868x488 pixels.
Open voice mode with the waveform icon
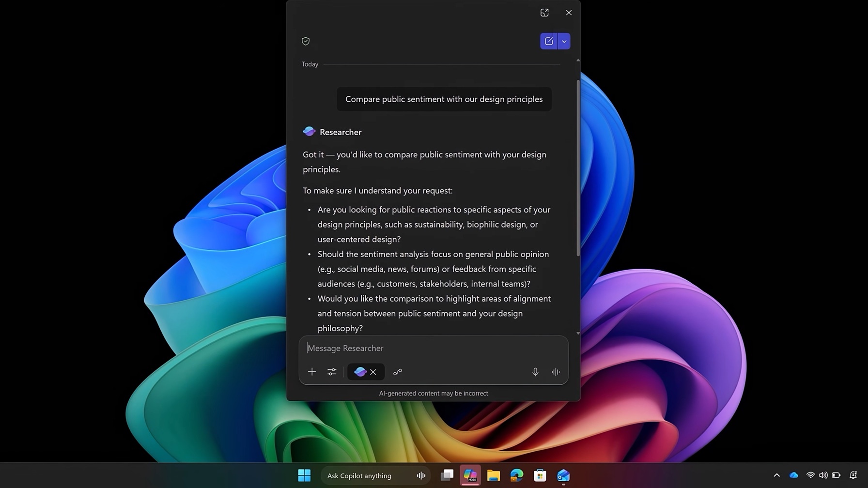[x=555, y=372]
